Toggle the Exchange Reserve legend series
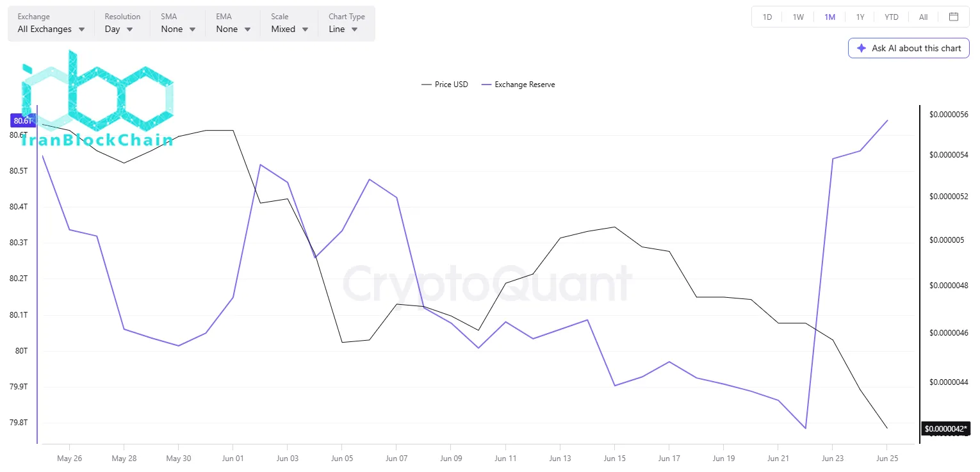 (518, 85)
